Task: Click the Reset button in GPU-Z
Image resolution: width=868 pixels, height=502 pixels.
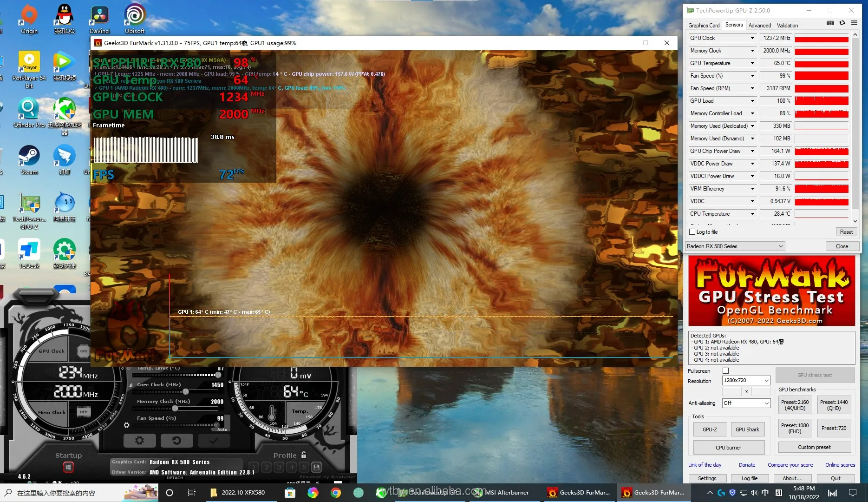Action: click(x=846, y=232)
